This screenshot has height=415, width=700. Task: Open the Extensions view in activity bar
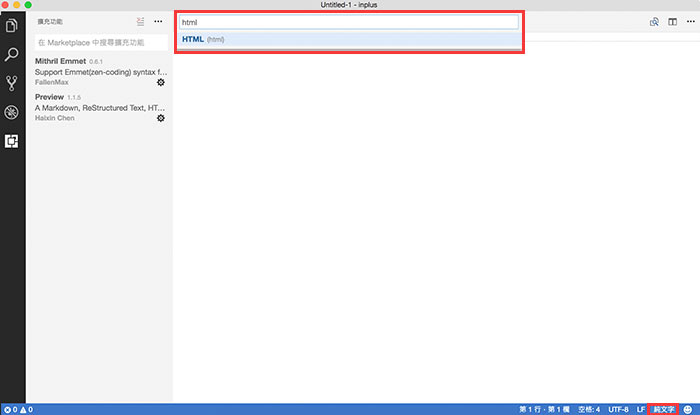tap(12, 141)
